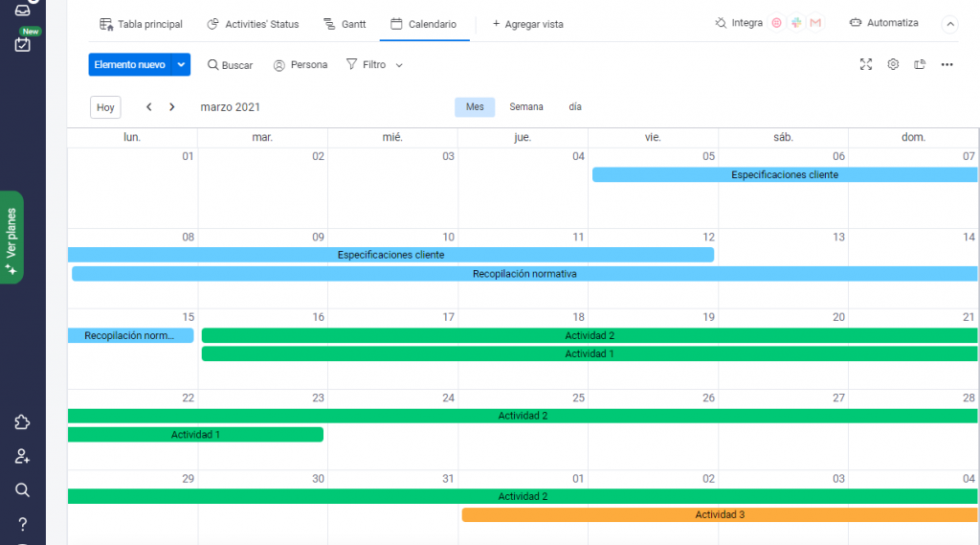Open the help question mark icon
Screen dimensions: 980x545
[23, 524]
